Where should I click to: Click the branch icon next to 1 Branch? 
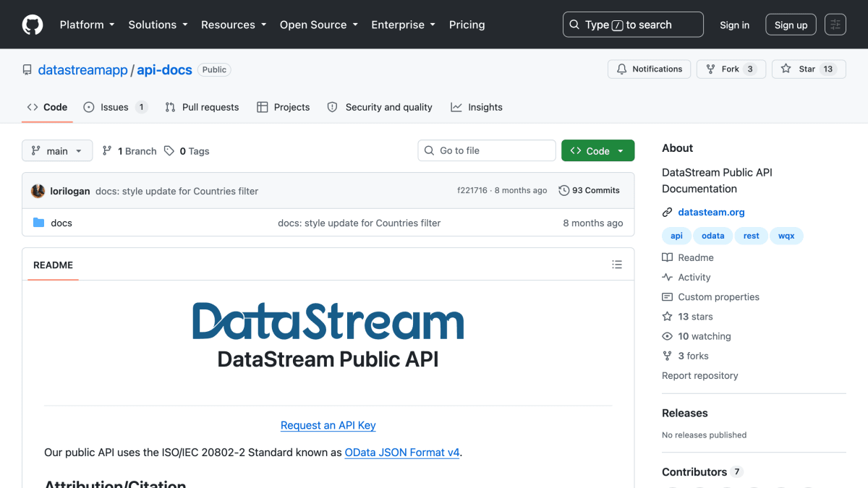pyautogui.click(x=107, y=151)
